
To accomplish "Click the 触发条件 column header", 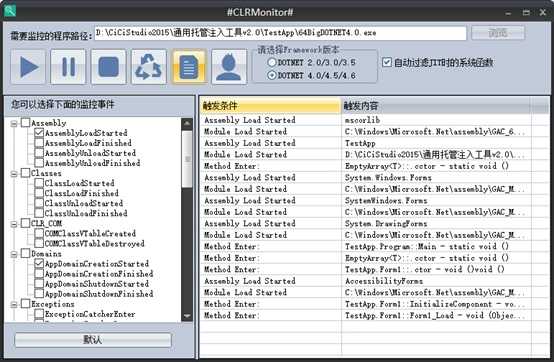I will [x=270, y=106].
